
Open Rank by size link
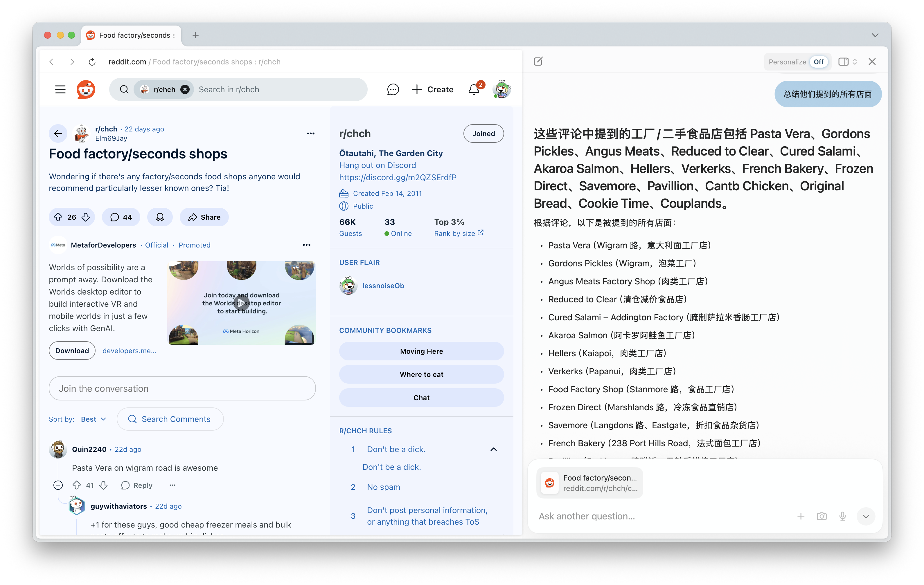459,233
